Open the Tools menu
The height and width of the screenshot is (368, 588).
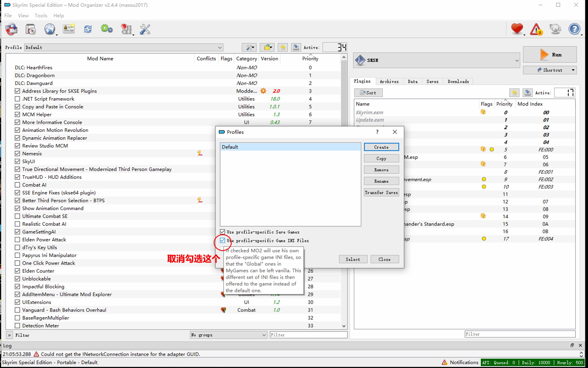point(41,16)
